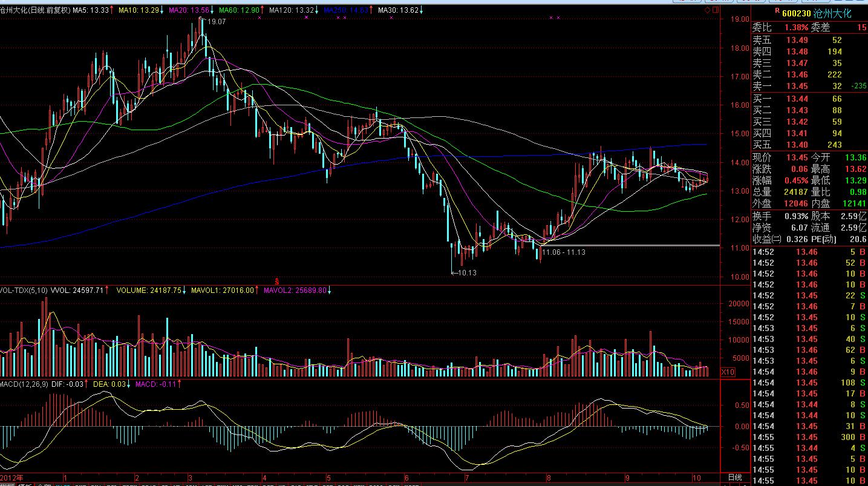The height and width of the screenshot is (486, 868).
Task: Click the diamond icon above the price axis
Action: (x=708, y=10)
